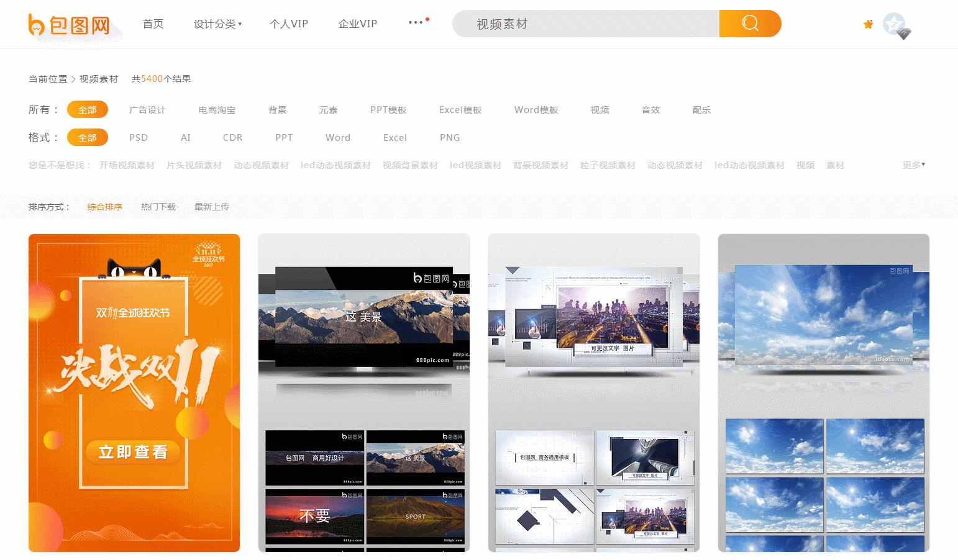Click the 包图网 logo
Screen dimensions: 958x560
69,24
